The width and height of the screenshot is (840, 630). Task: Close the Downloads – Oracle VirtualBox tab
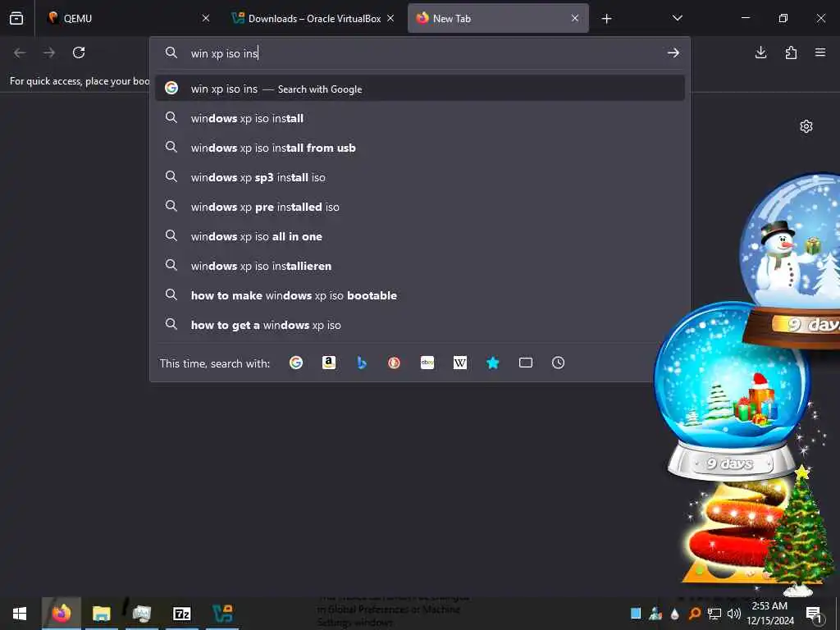pos(390,18)
